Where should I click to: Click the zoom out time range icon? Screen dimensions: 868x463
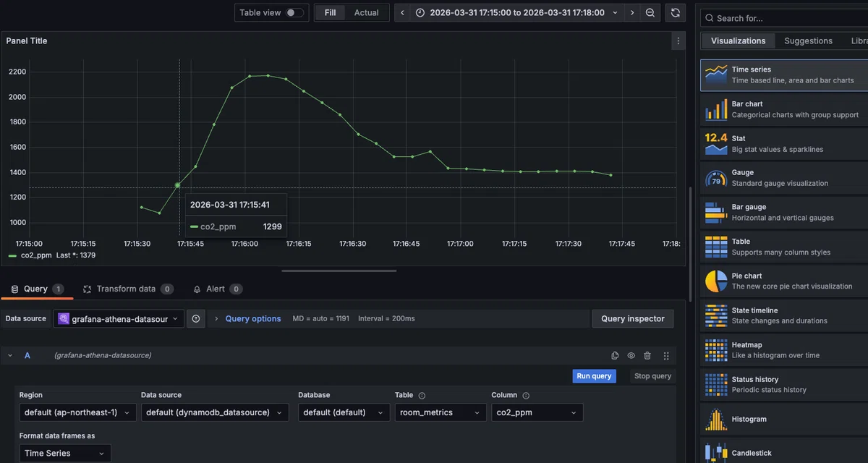[650, 13]
